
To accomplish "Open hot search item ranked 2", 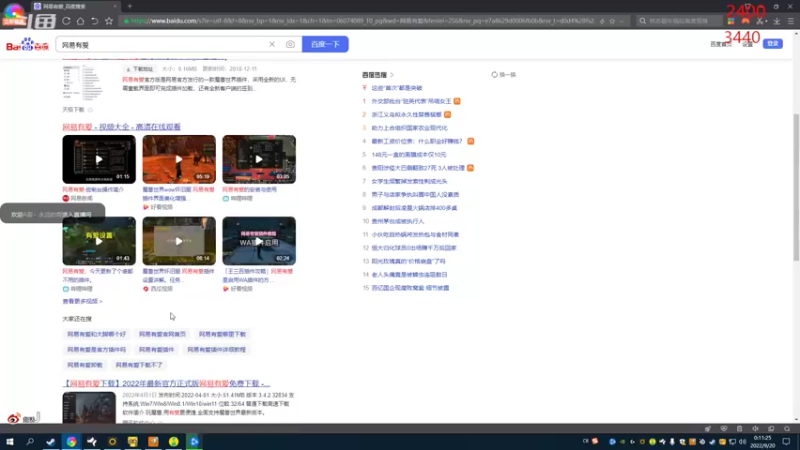I will (406, 114).
